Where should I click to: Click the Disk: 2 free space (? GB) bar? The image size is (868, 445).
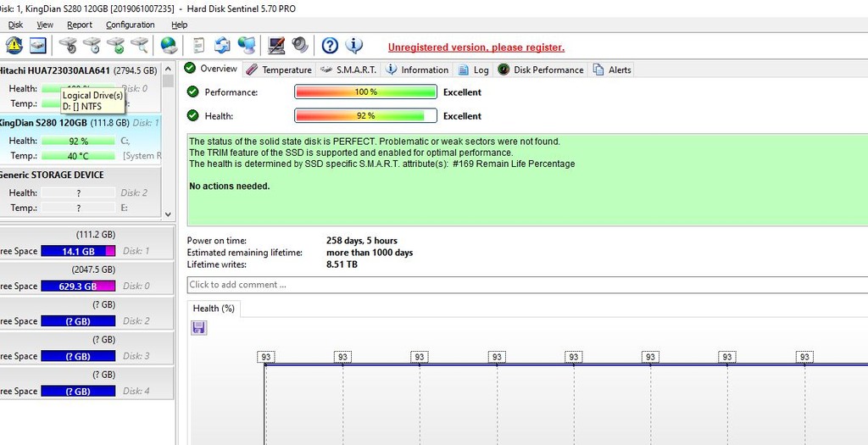click(78, 321)
